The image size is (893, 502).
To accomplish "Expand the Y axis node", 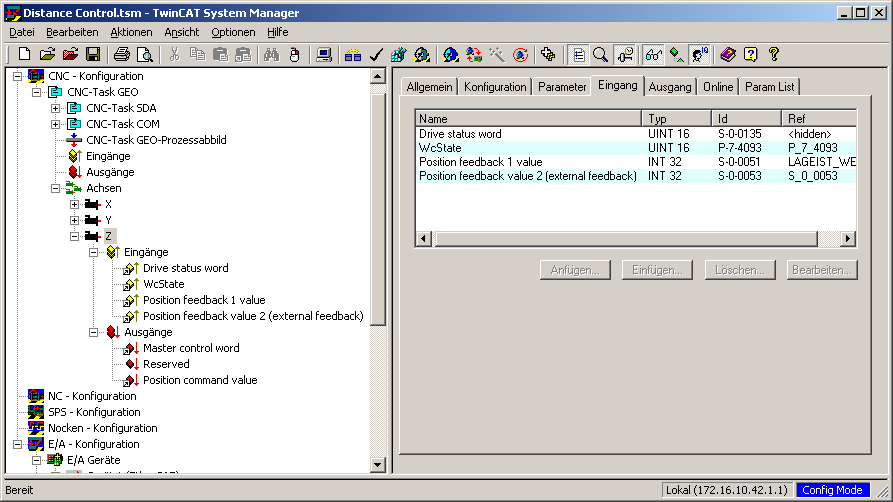I will coord(75,220).
